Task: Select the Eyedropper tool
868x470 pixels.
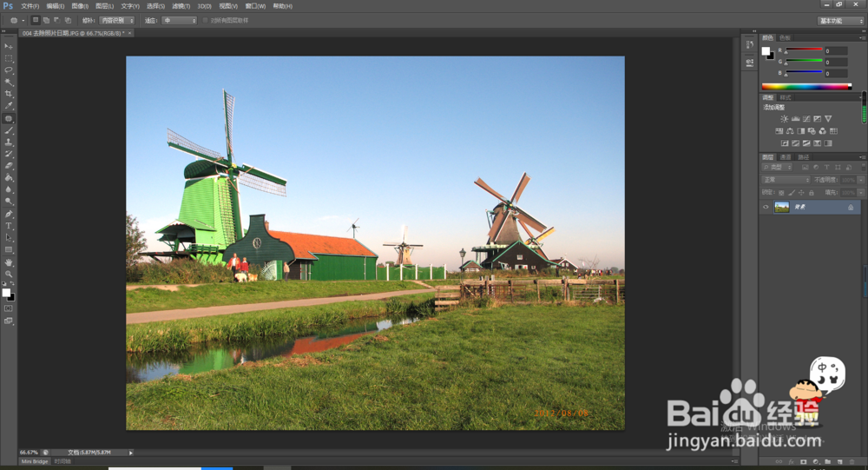Action: (9, 106)
